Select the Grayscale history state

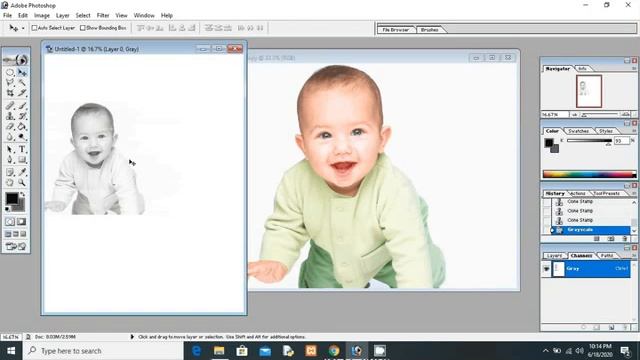pyautogui.click(x=591, y=230)
